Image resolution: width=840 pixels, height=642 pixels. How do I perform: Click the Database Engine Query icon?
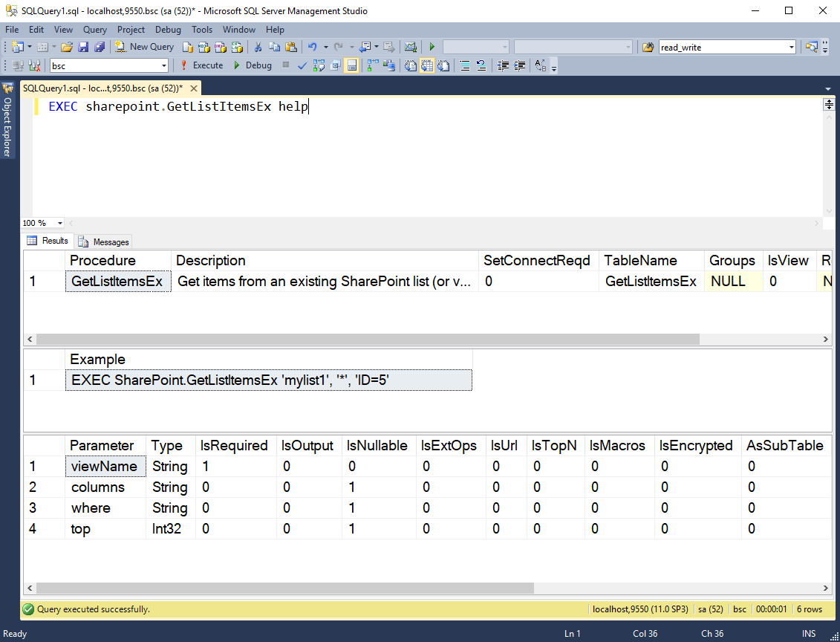coord(187,47)
